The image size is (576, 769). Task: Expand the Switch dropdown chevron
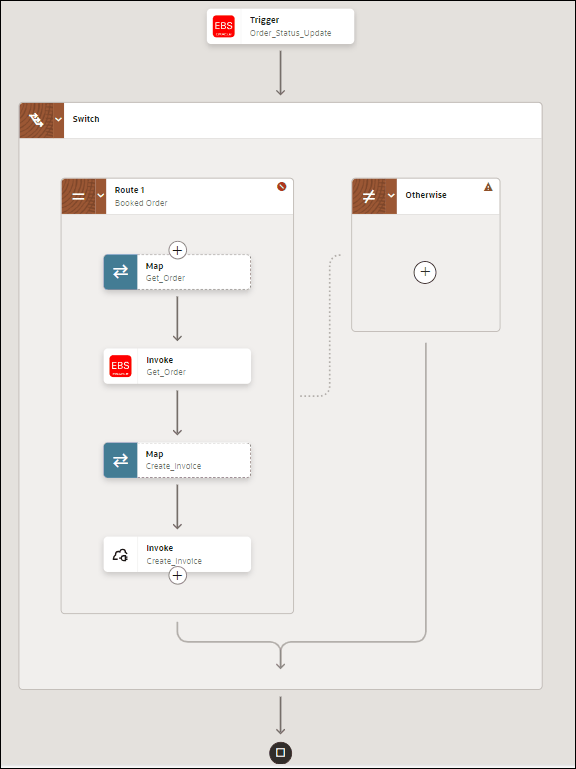58,120
